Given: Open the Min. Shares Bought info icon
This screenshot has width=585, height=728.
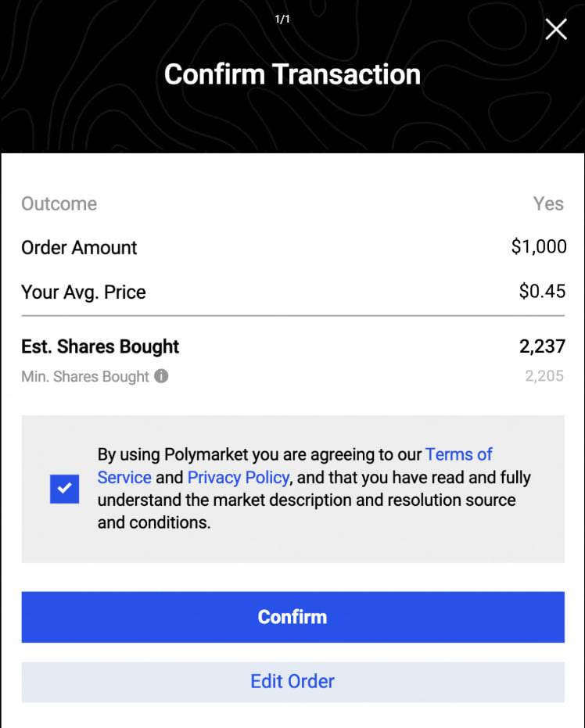Looking at the screenshot, I should click(161, 375).
